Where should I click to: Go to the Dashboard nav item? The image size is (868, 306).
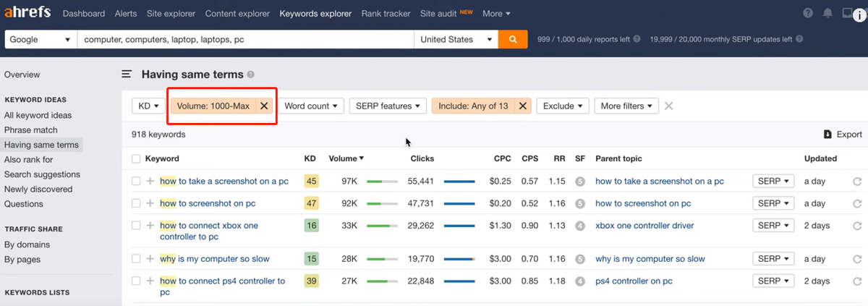click(84, 14)
